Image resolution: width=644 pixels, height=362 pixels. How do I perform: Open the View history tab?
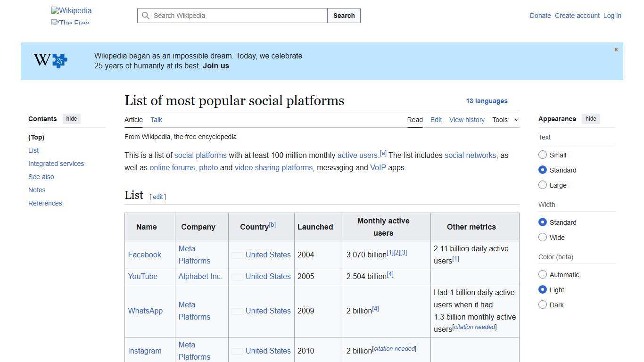[x=467, y=120]
